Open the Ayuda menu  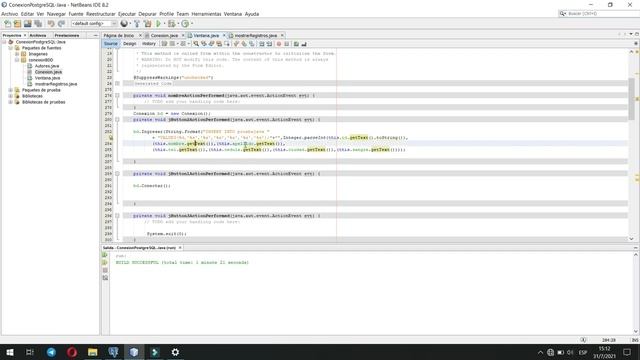pyautogui.click(x=252, y=14)
